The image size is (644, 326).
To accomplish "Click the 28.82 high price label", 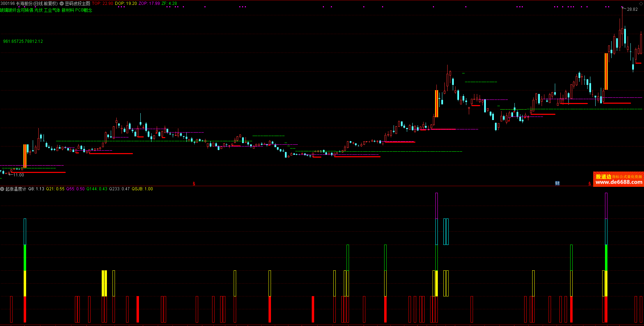I will pos(632,9).
